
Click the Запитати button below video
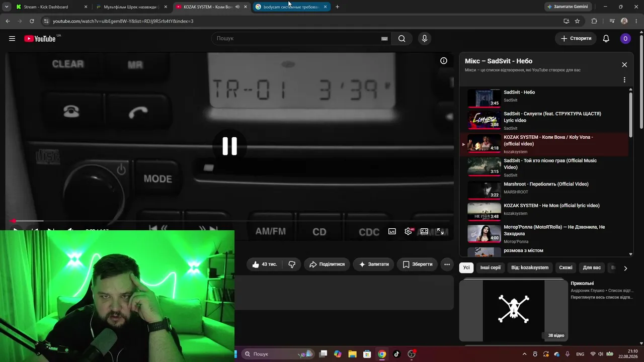[x=374, y=264]
